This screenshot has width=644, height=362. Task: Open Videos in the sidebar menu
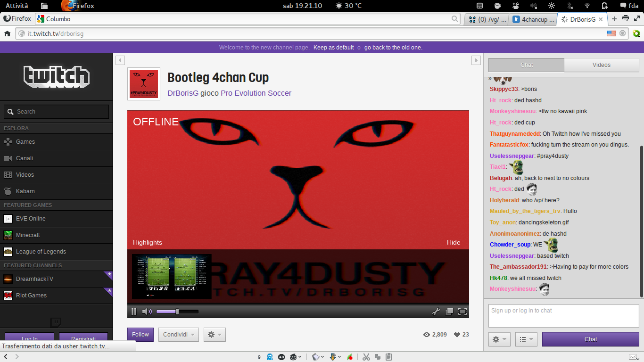tap(57, 175)
